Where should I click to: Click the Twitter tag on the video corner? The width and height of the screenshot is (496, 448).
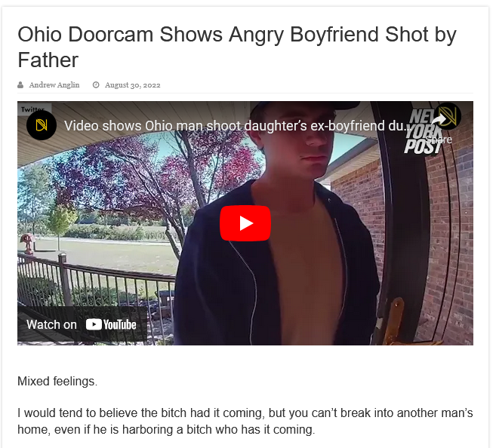pyautogui.click(x=32, y=109)
